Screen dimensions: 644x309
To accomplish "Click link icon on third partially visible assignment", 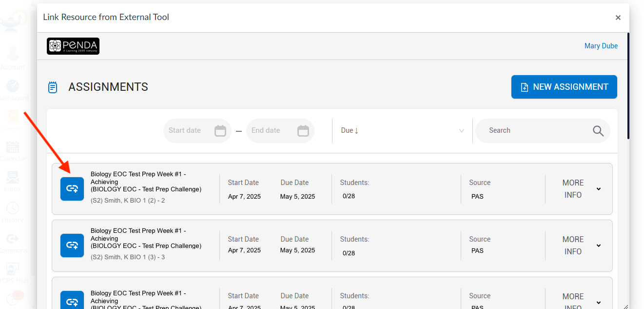I will pos(72,300).
